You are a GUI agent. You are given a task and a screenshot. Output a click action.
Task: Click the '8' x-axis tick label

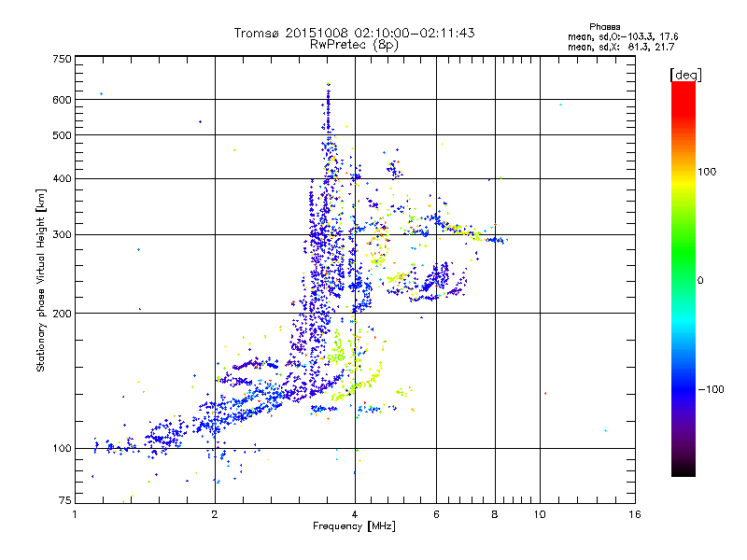pyautogui.click(x=495, y=514)
